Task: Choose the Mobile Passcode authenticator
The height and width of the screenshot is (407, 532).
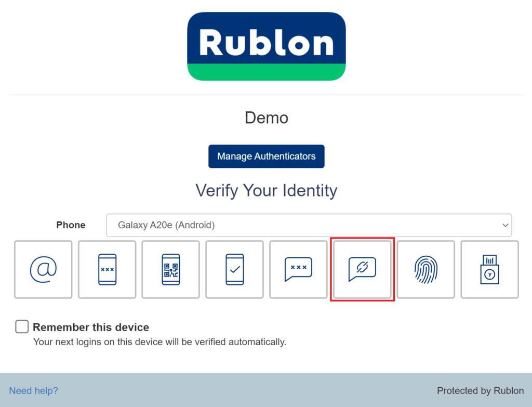Action: click(x=107, y=269)
